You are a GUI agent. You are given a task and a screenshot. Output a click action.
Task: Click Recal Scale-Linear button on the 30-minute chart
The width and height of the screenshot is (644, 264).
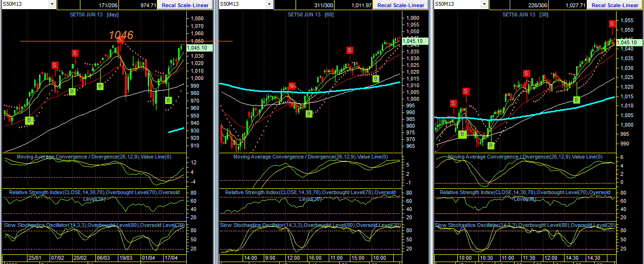pyautogui.click(x=615, y=5)
